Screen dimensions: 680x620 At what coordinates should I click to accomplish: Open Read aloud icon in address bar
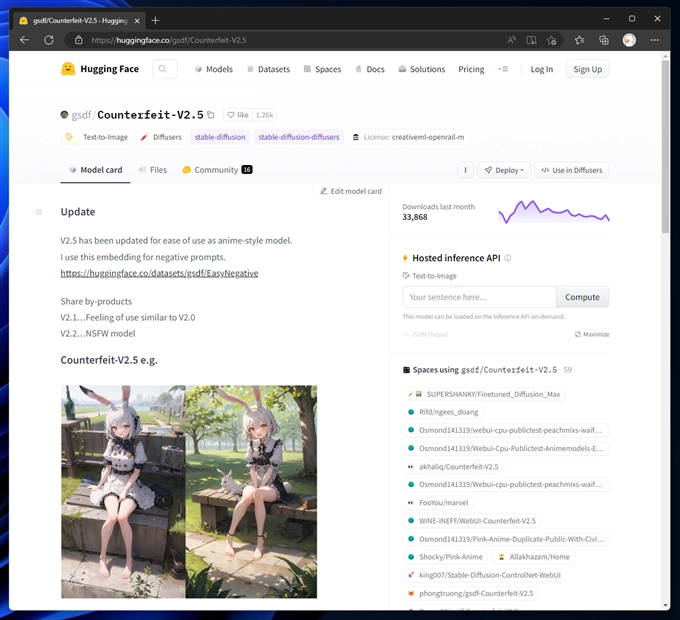pos(511,40)
